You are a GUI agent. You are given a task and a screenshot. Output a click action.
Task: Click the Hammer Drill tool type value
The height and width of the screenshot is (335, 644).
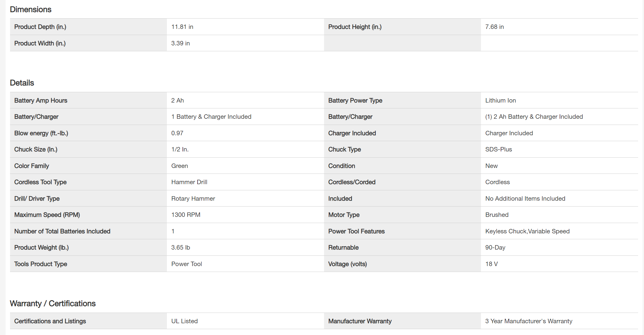click(x=189, y=182)
